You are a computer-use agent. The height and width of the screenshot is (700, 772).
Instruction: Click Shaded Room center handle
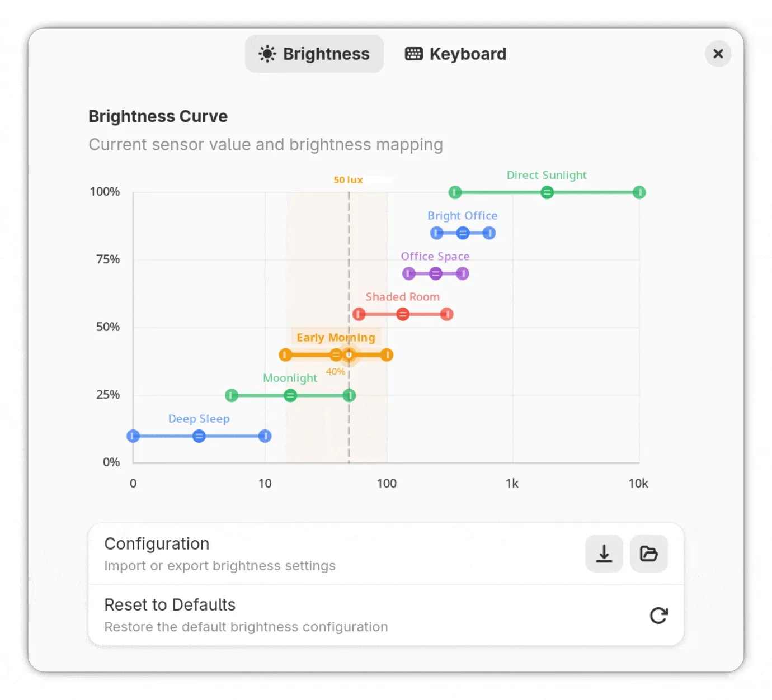(x=403, y=314)
